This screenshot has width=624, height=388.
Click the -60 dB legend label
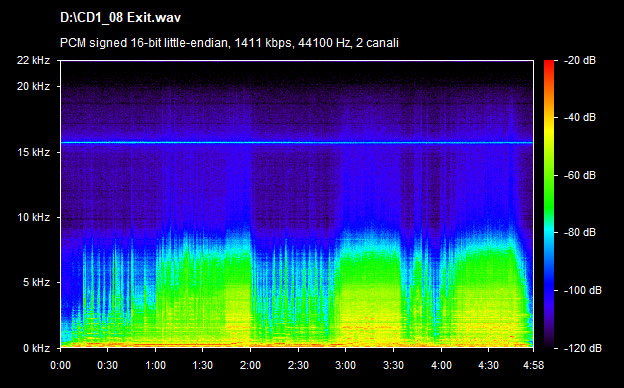pyautogui.click(x=580, y=175)
